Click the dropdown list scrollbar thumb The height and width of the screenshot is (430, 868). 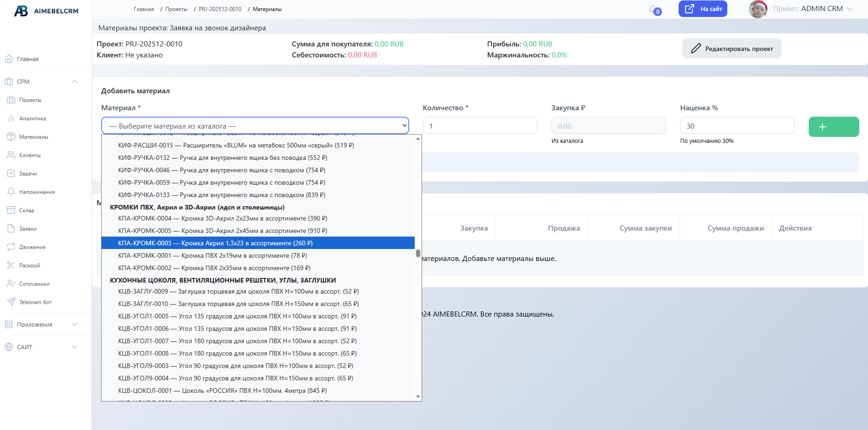(x=418, y=253)
